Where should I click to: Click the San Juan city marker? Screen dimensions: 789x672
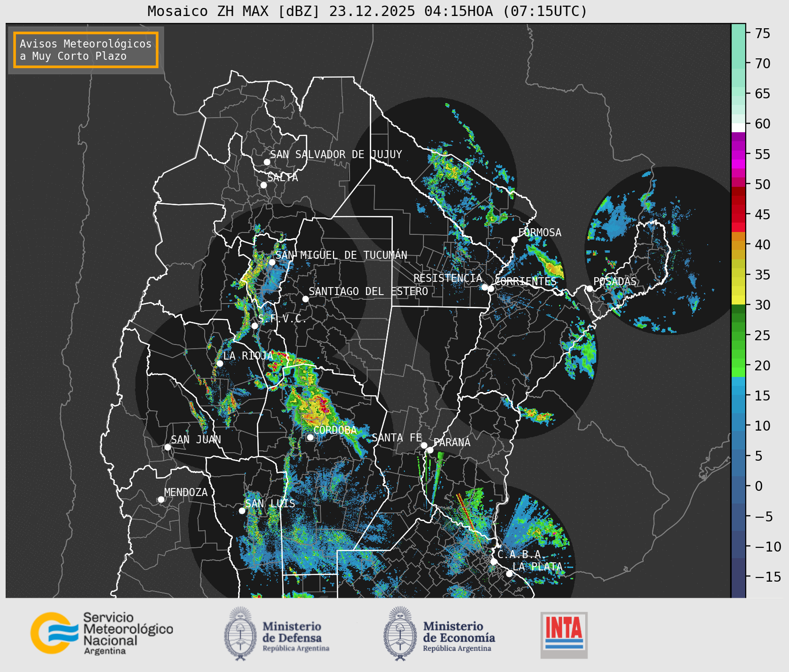pyautogui.click(x=167, y=447)
